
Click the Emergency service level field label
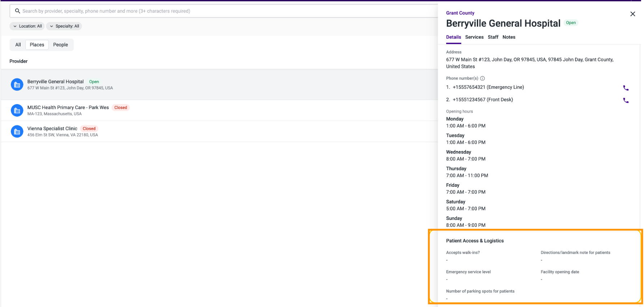pyautogui.click(x=468, y=272)
